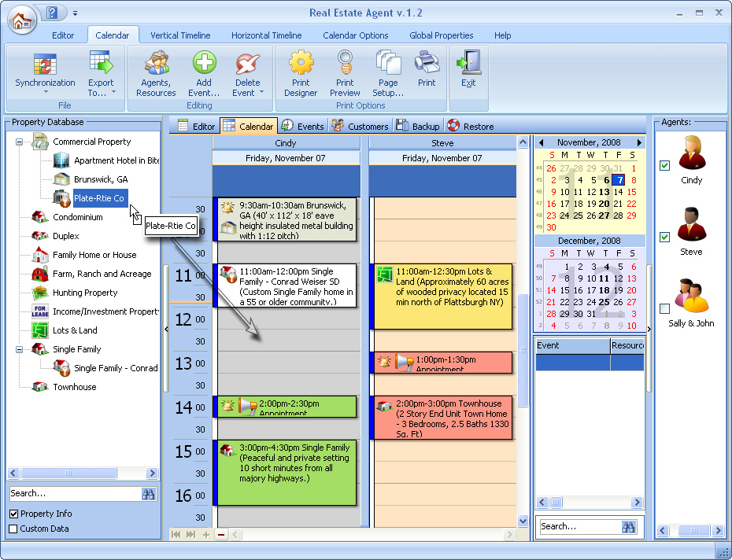This screenshot has width=732, height=560.
Task: Select the Townhouse property category
Action: 74,387
